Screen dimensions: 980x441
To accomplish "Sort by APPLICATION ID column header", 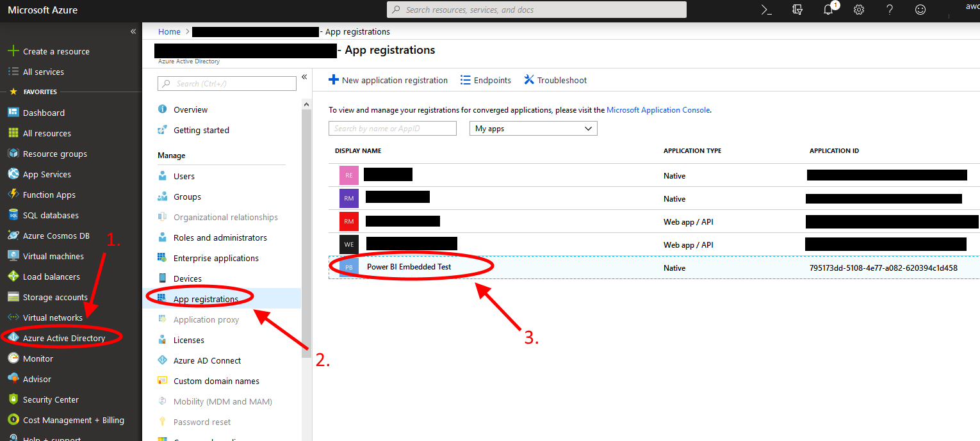I will 834,151.
